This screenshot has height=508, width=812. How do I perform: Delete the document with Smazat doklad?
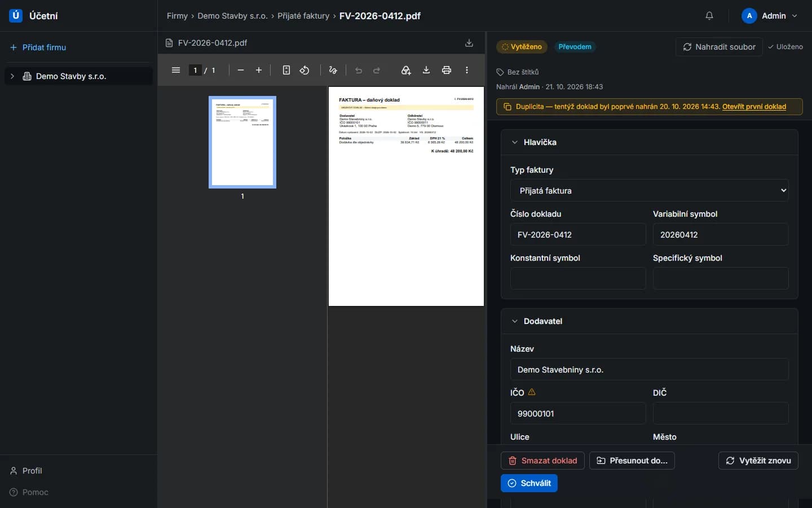coord(542,461)
